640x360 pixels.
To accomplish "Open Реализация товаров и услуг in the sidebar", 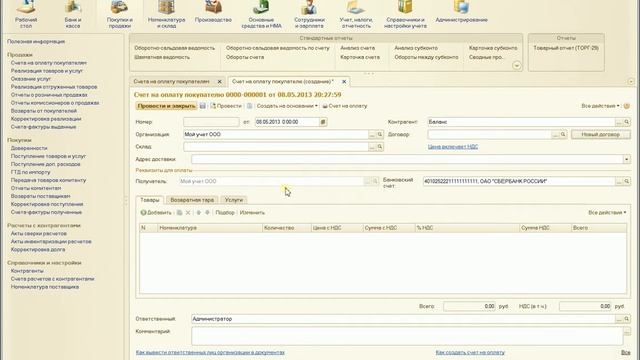I will coord(47,71).
